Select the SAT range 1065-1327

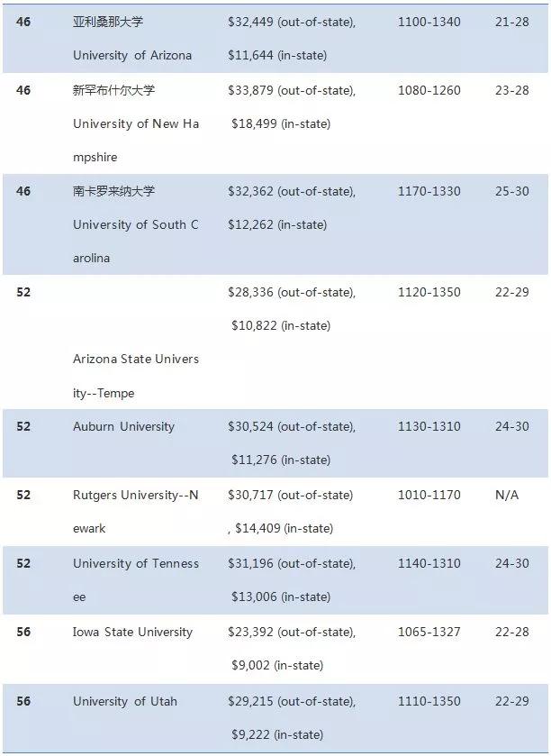[429, 632]
